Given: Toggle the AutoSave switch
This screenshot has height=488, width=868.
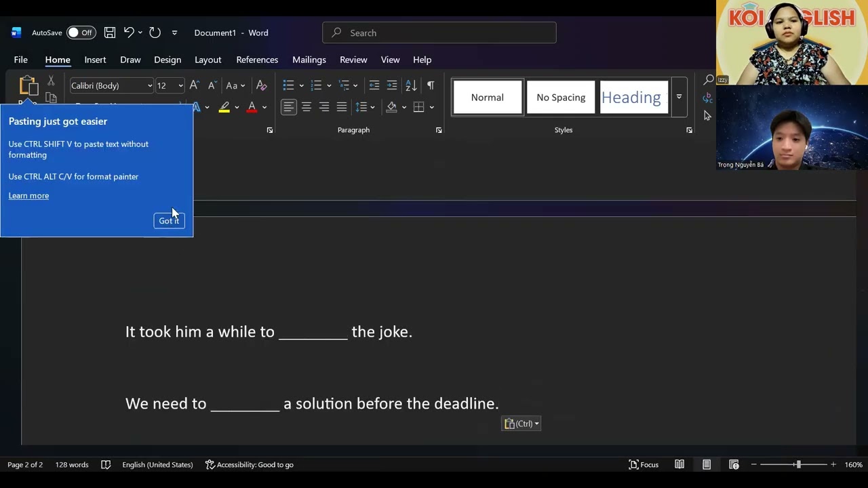Looking at the screenshot, I should [81, 33].
